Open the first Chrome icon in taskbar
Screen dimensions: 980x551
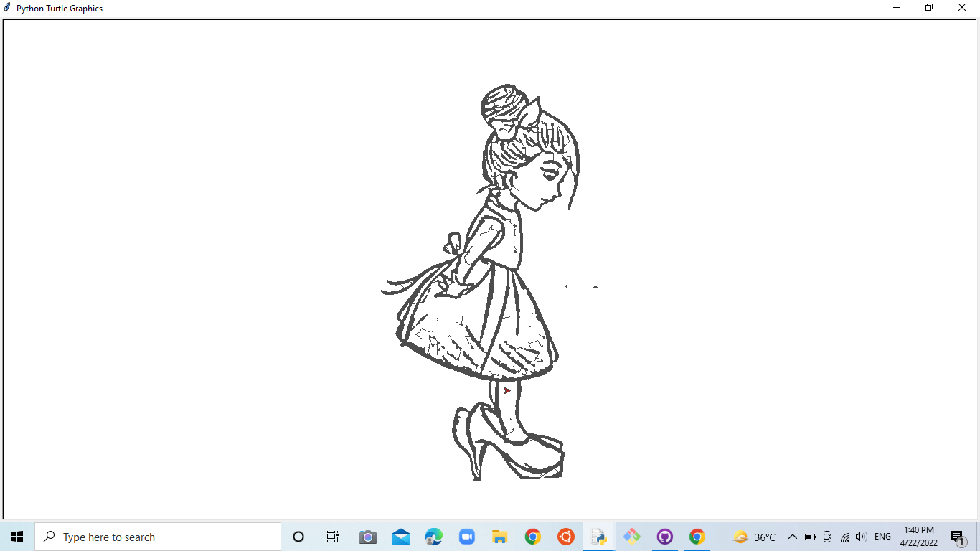[x=532, y=537]
